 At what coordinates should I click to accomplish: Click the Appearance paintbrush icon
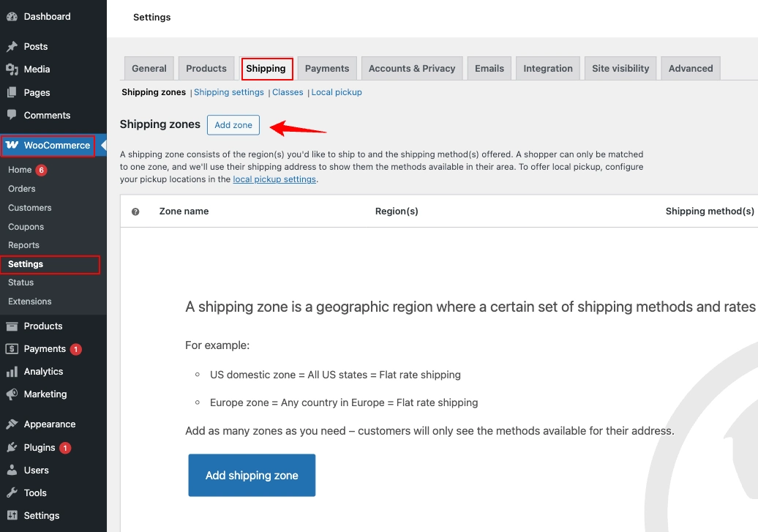12,424
